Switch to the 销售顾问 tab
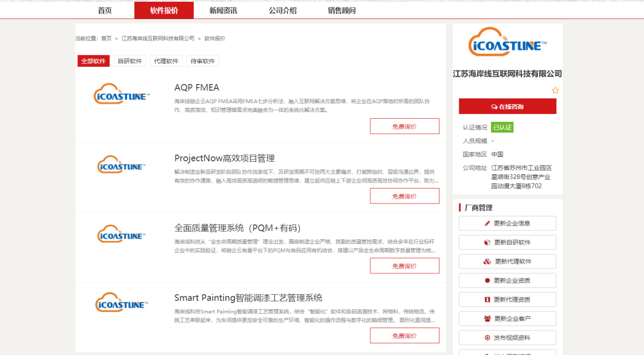The width and height of the screenshot is (644, 355). coord(342,10)
